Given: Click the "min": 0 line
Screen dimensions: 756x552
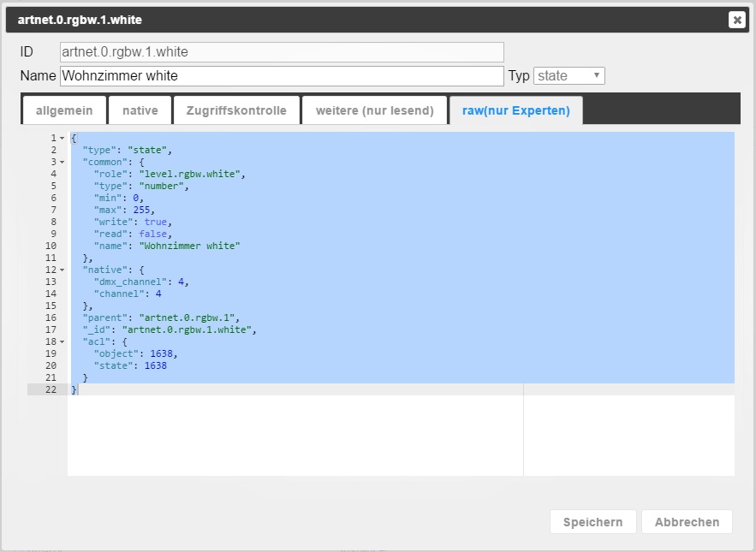Looking at the screenshot, I should coord(119,199).
